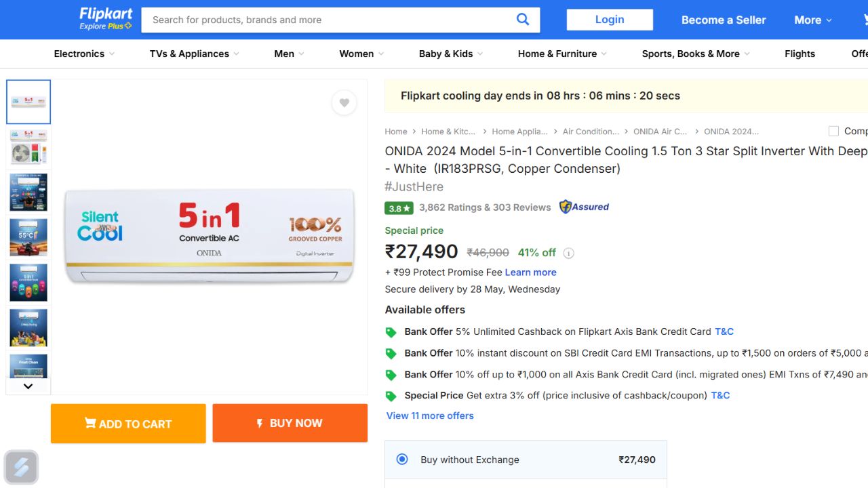The image size is (868, 488).
Task: Click the tag icon beside Special Price offer
Action: [x=391, y=396]
